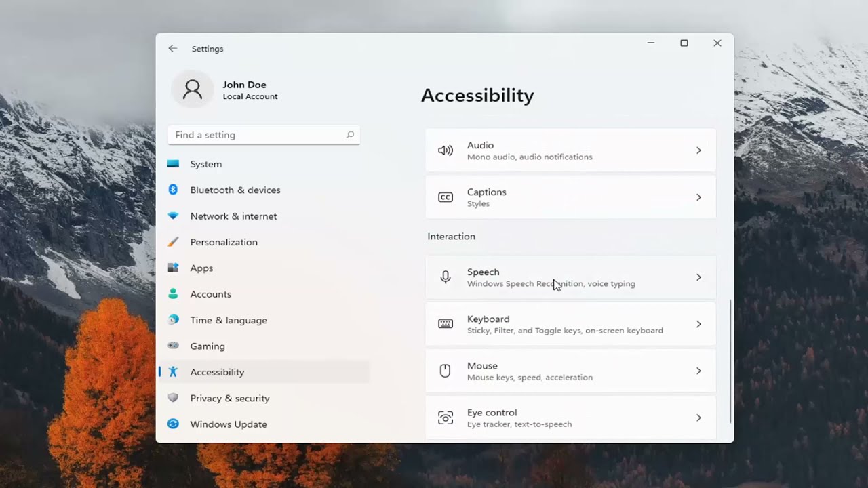
Task: Open the Captions Styles card
Action: click(x=570, y=197)
